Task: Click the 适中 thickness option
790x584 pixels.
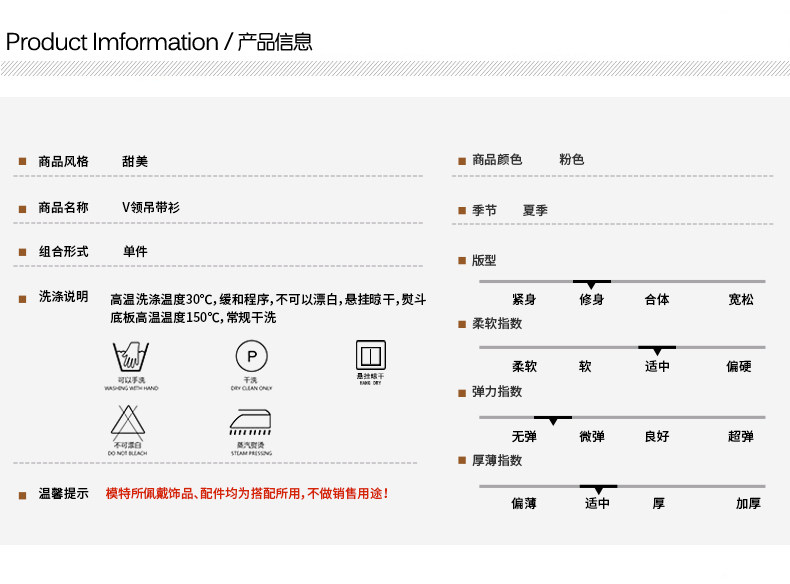Action: (597, 503)
